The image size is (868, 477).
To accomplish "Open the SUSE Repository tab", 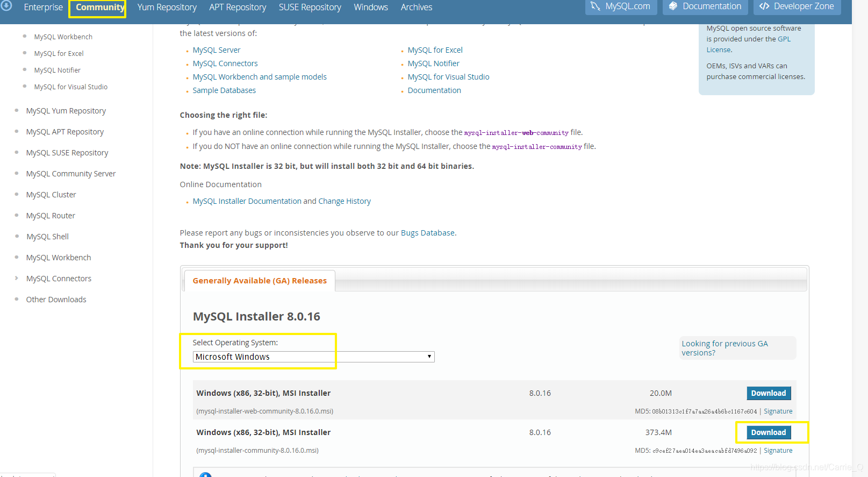I will click(310, 7).
